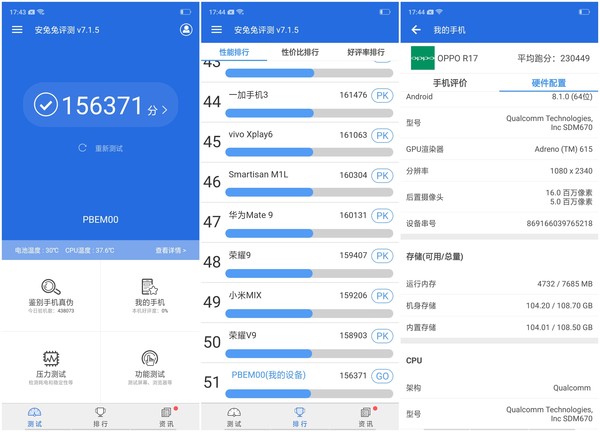Select 小米MIX ranking entry name

pos(245,295)
